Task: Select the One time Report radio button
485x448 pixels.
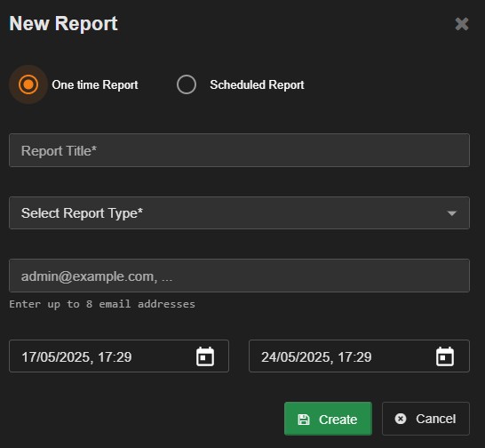Action: (28, 84)
